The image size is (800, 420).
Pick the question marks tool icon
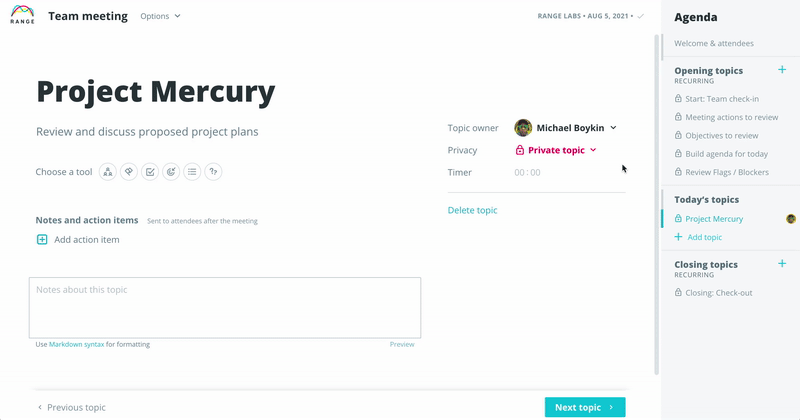[x=213, y=172]
